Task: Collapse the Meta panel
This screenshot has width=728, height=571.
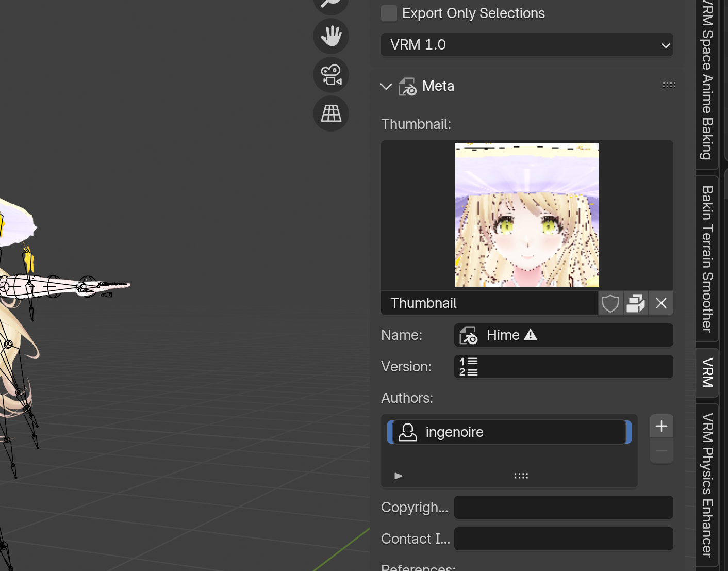Action: click(386, 86)
